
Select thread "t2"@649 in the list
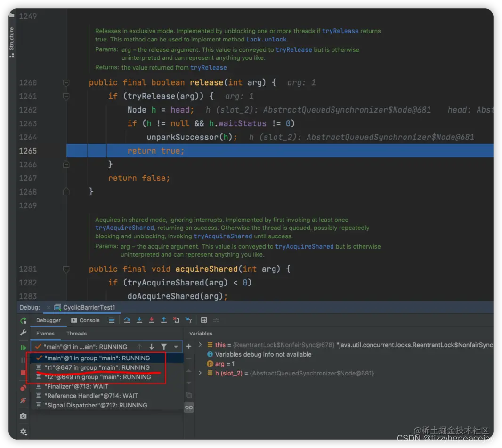[107, 377]
